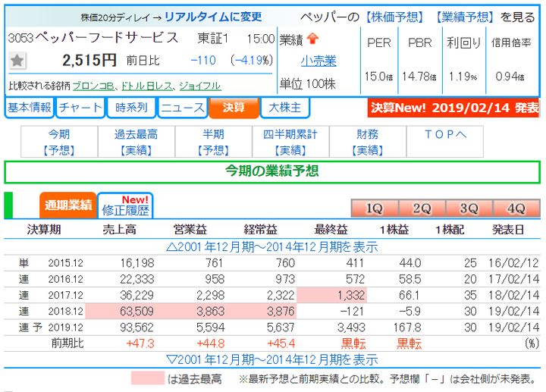The width and height of the screenshot is (546, 392).
Task: Click the 前期比 value +44.8
Action: (x=211, y=343)
